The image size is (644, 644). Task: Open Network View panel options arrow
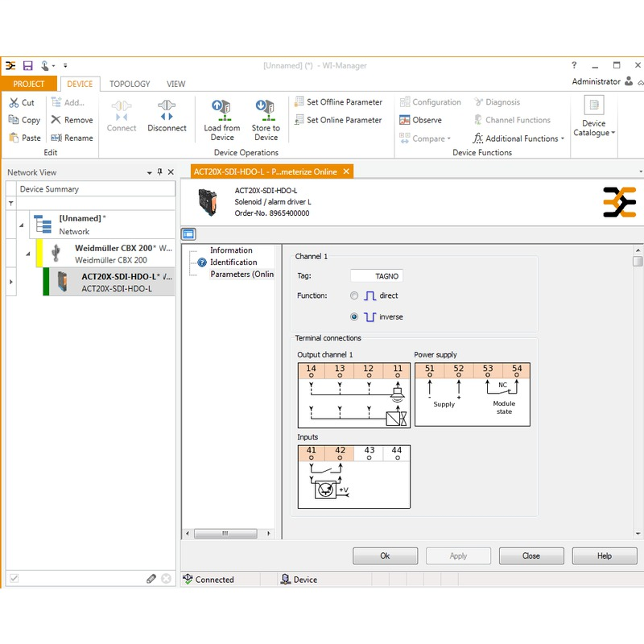150,172
